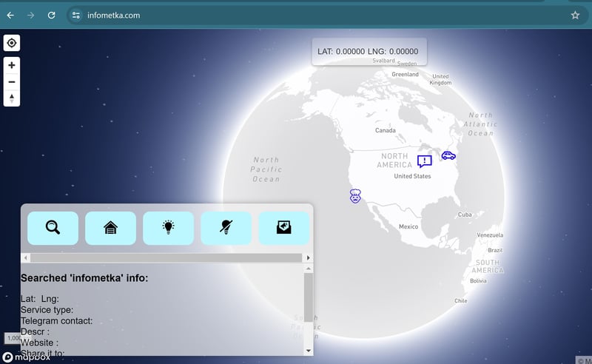592x364 pixels.
Task: Select the car marker on the map
Action: coord(448,155)
